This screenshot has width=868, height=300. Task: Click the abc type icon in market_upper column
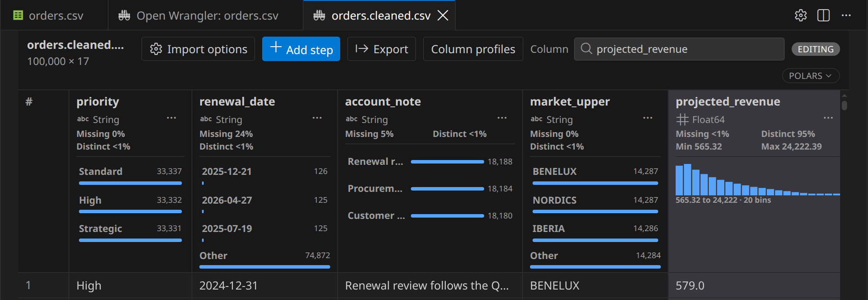pyautogui.click(x=537, y=119)
